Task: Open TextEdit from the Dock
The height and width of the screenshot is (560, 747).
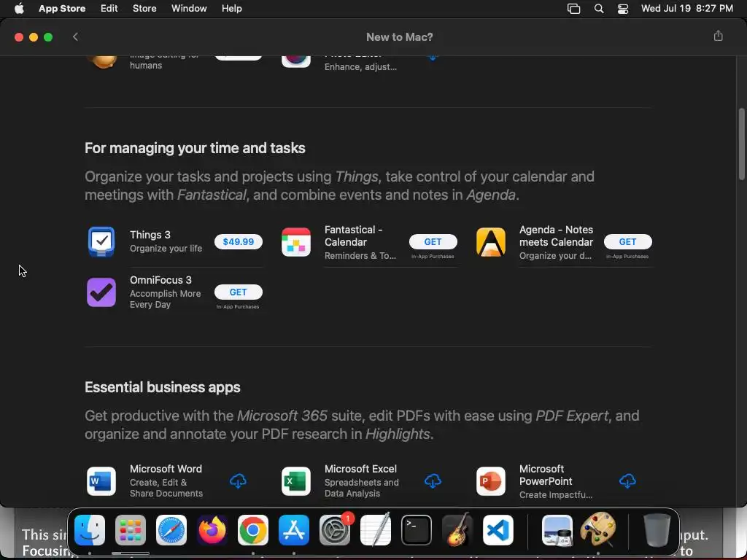Action: pos(376,530)
